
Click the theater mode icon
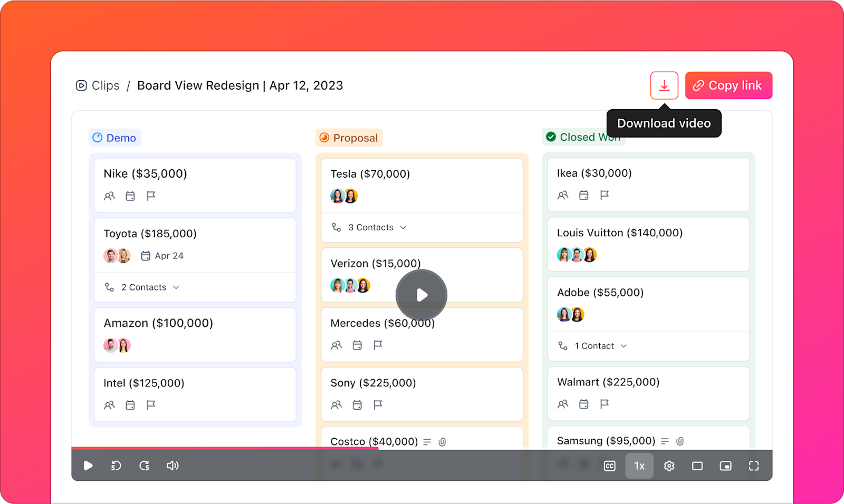pos(697,466)
